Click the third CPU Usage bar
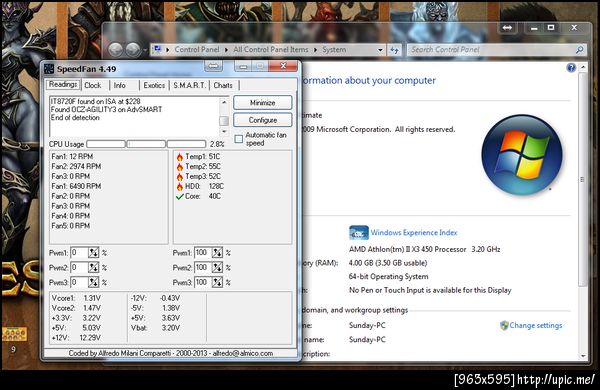 186,144
